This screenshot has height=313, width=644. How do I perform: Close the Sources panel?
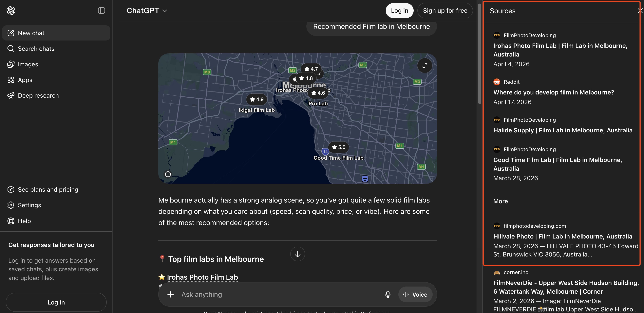point(640,11)
